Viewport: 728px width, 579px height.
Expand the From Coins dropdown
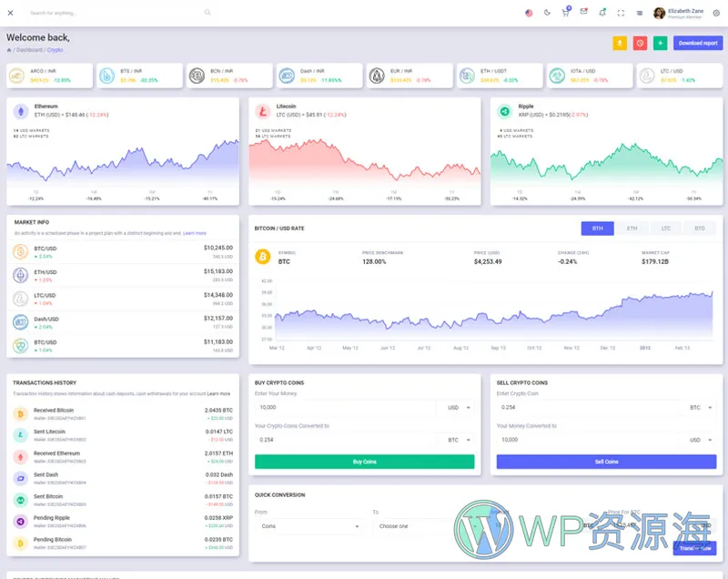[x=309, y=526]
